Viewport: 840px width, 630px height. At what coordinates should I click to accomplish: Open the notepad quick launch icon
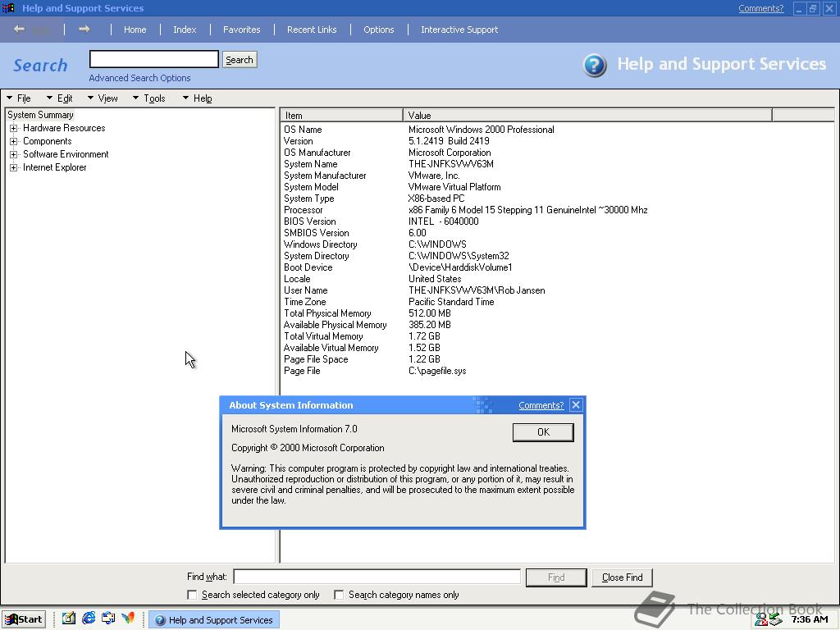69,619
